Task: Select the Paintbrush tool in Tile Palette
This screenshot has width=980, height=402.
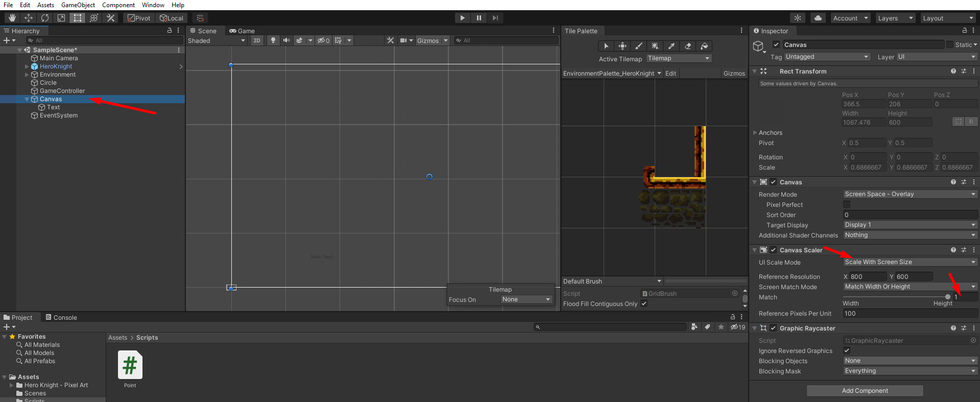Action: (x=639, y=46)
